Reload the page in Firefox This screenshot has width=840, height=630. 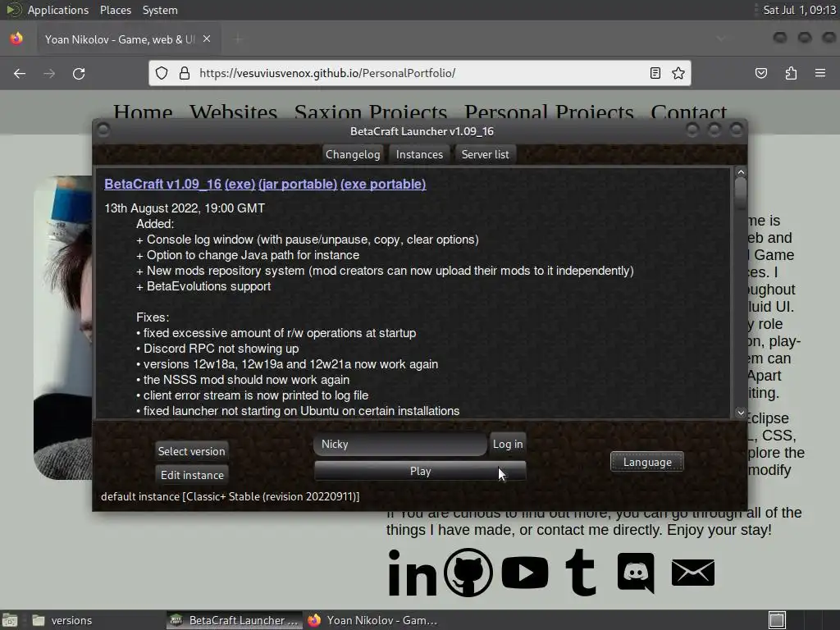pyautogui.click(x=79, y=73)
